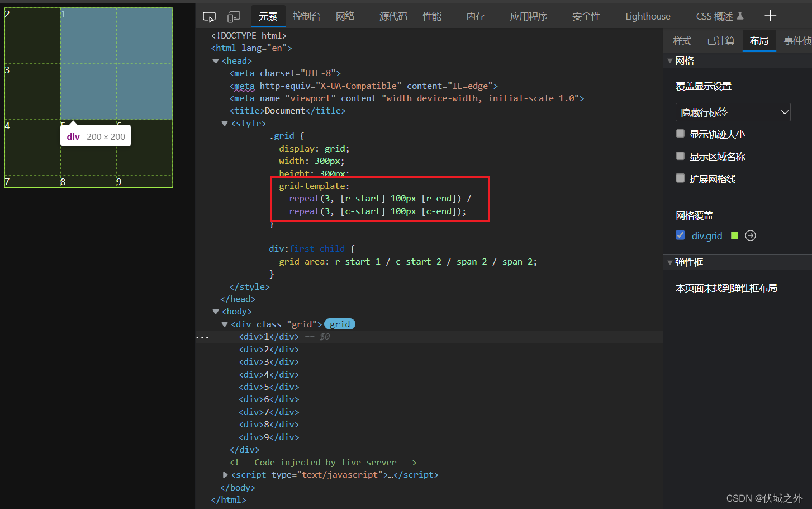Screen dimensions: 812x509
Task: Select the <div>9</div> node
Action: pyautogui.click(x=269, y=437)
